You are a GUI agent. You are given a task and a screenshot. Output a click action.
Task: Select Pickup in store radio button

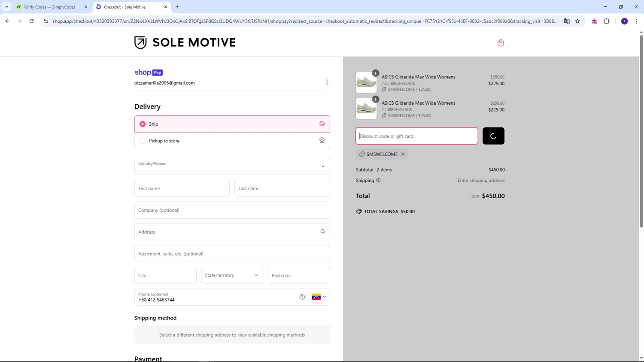point(143,141)
